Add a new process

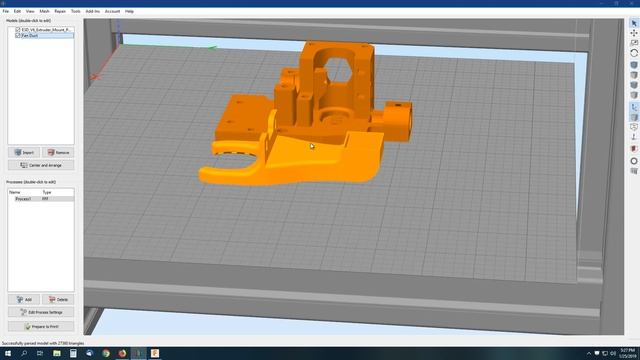coord(24,299)
